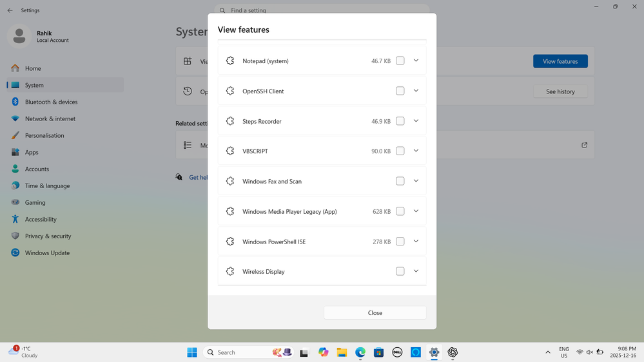Expand the Wireless Display chevron
644x362 pixels.
click(416, 271)
